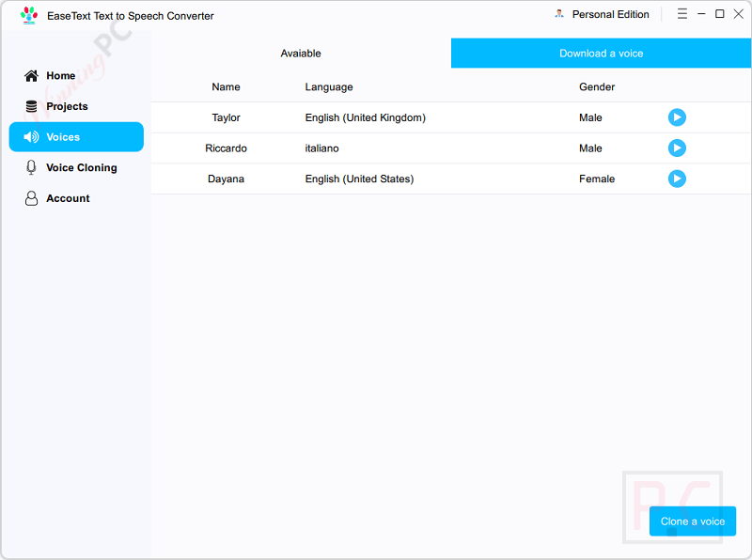Click English (United Kingdom) language cell
This screenshot has height=560, width=752.
[366, 117]
